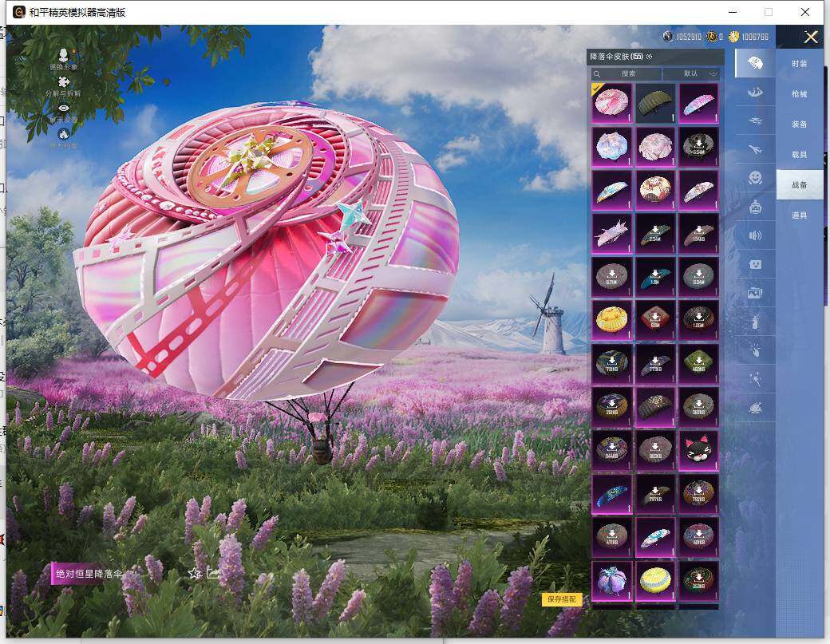830x644 pixels.
Task: Click the 分解与拆解 puzzle piece icon
Action: click(x=64, y=82)
